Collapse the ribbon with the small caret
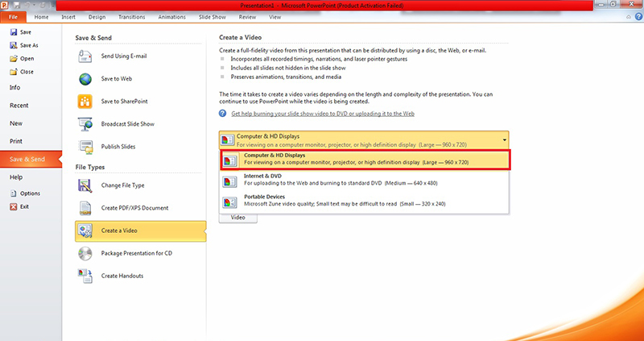This screenshot has width=644, height=341. point(629,17)
